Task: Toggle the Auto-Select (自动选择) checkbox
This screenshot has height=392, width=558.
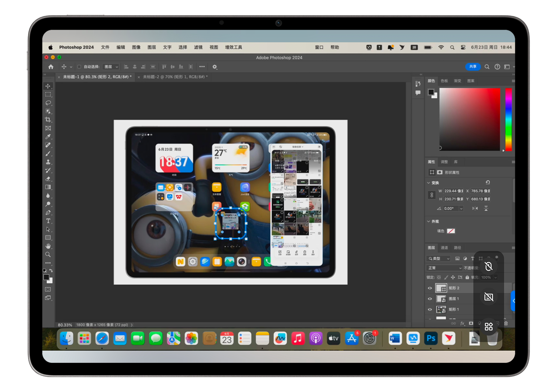Action: coord(79,67)
